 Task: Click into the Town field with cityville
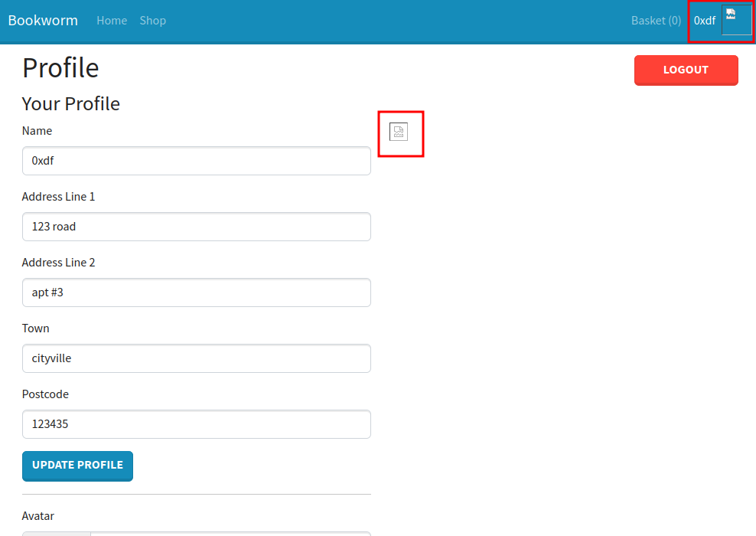(197, 358)
